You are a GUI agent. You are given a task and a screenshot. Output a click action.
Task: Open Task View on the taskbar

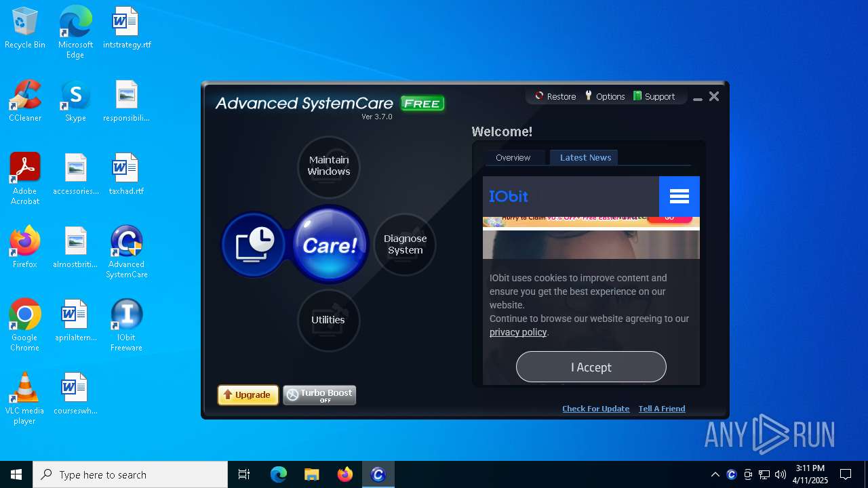(x=244, y=474)
